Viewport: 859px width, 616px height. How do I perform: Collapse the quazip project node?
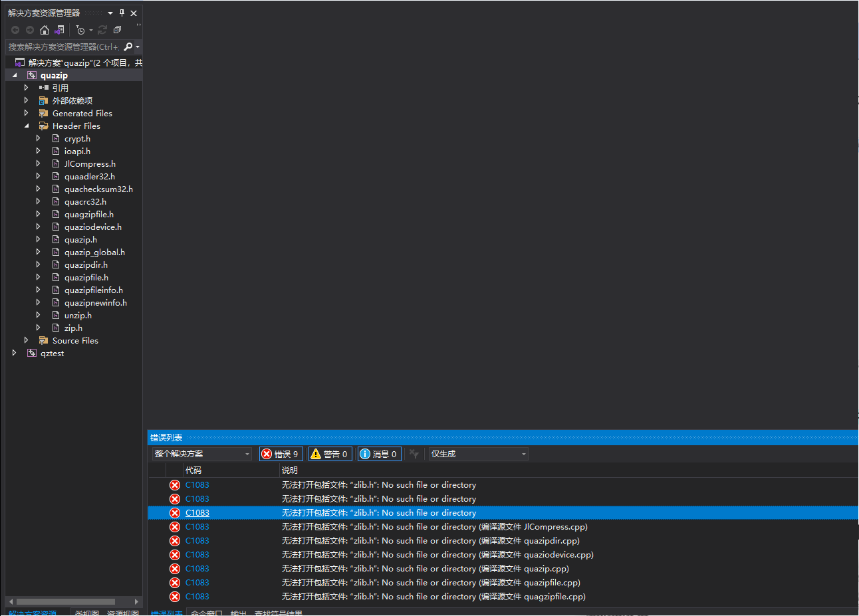15,75
